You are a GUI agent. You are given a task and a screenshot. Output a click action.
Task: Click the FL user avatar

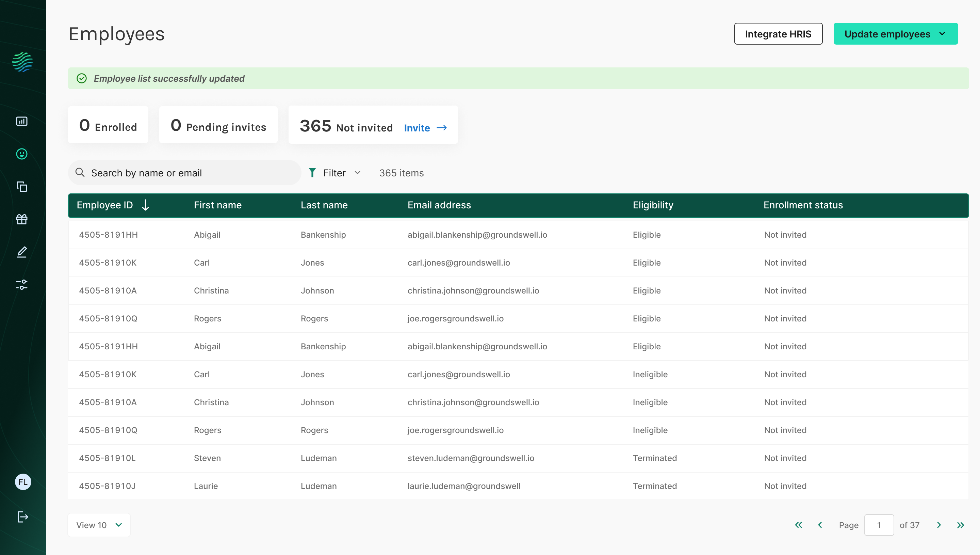(x=23, y=482)
